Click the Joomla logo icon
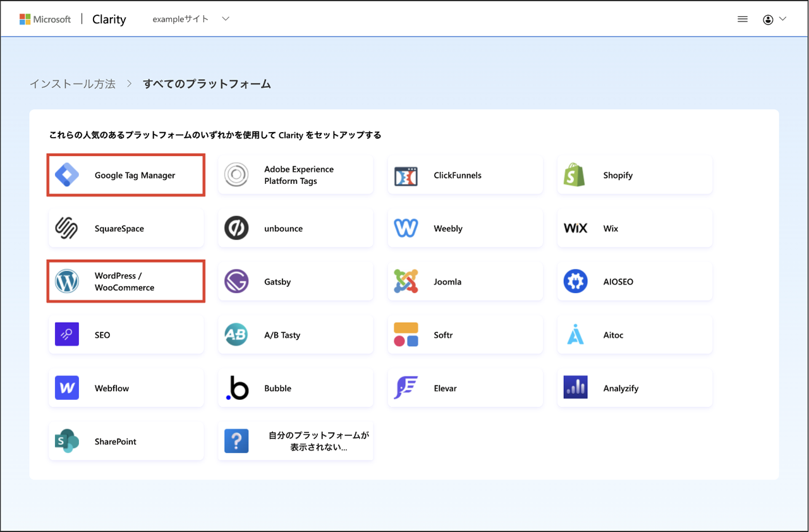The image size is (809, 532). (x=406, y=281)
